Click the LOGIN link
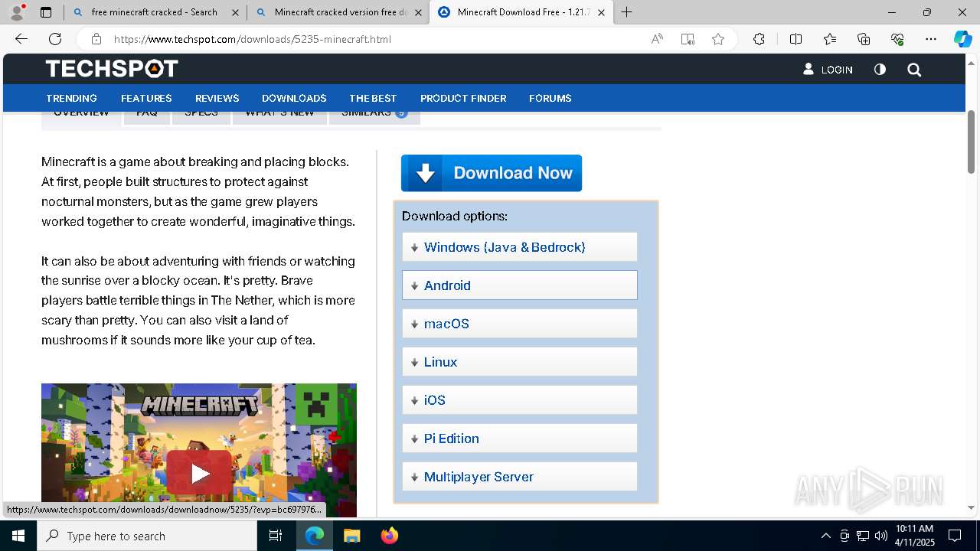 (828, 70)
